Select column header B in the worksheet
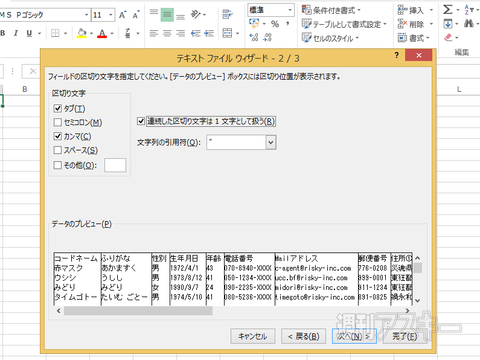 25,89
